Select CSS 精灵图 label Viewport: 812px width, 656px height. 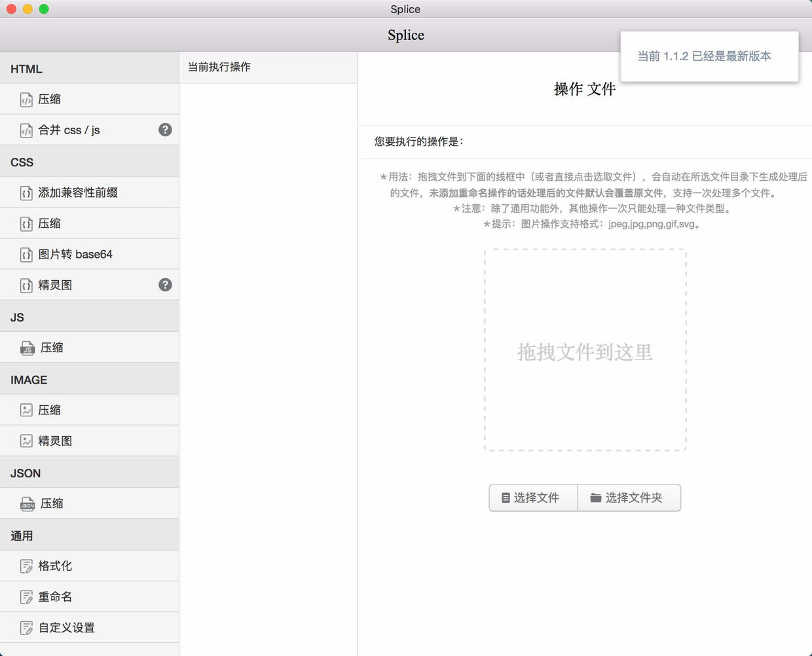(55, 285)
